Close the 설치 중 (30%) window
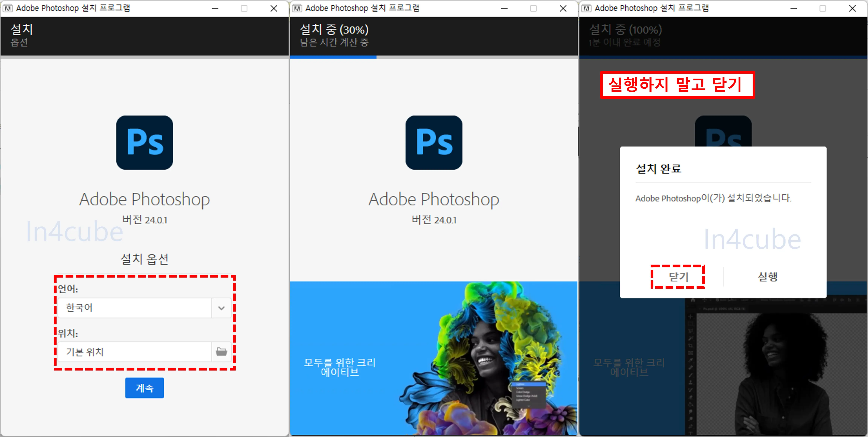 pos(563,8)
